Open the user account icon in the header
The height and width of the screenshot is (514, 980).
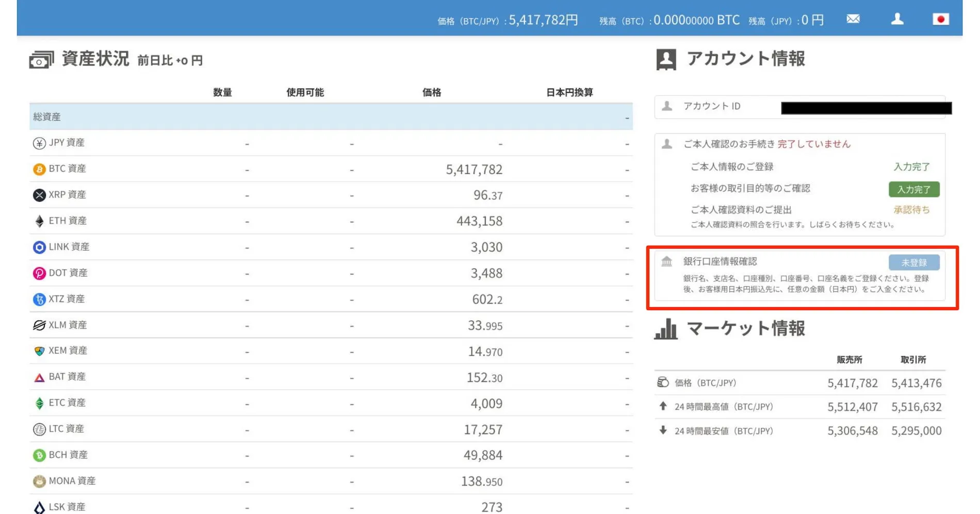pyautogui.click(x=897, y=19)
